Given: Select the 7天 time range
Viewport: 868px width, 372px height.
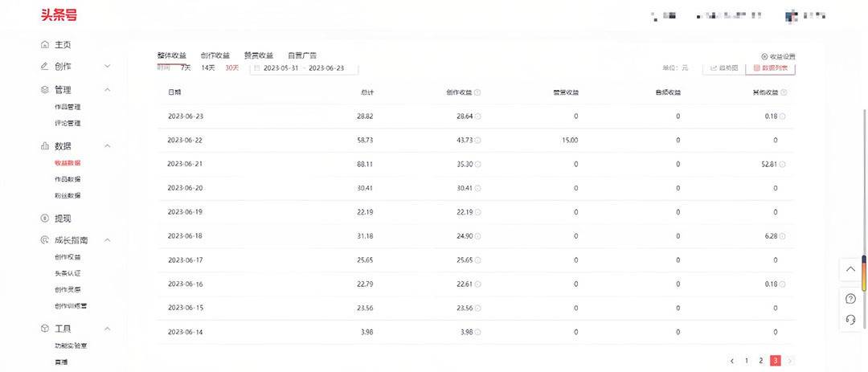Looking at the screenshot, I should (186, 68).
